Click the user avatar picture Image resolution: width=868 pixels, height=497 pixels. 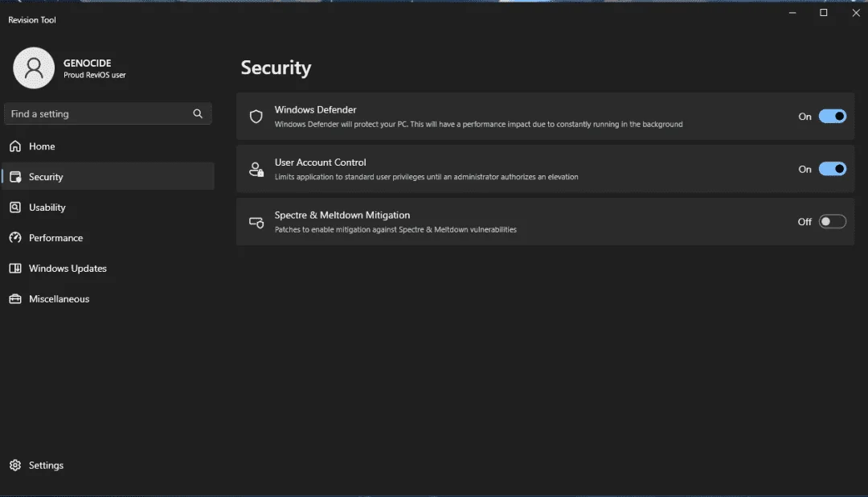pyautogui.click(x=34, y=68)
